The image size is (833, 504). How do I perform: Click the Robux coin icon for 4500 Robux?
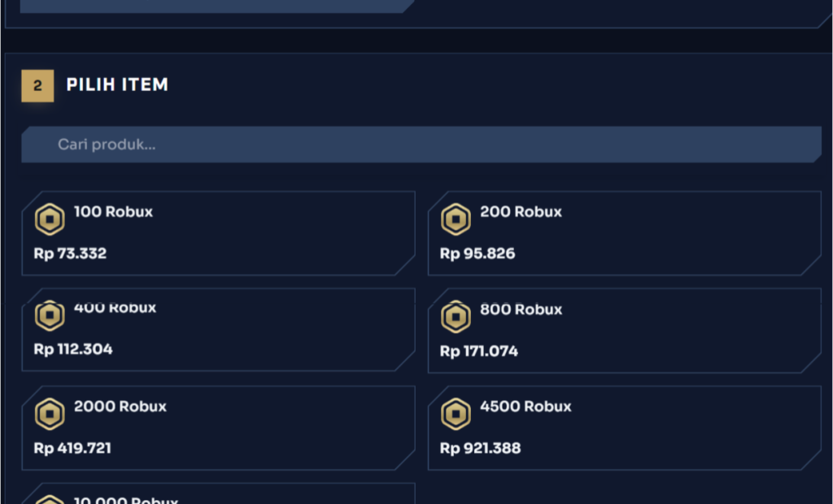pos(456,414)
